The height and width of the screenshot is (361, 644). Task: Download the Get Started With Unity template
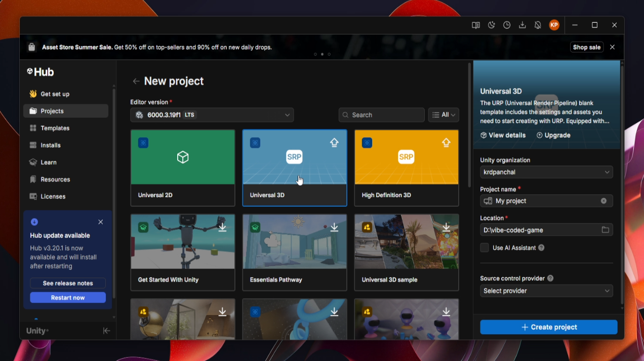pyautogui.click(x=222, y=228)
